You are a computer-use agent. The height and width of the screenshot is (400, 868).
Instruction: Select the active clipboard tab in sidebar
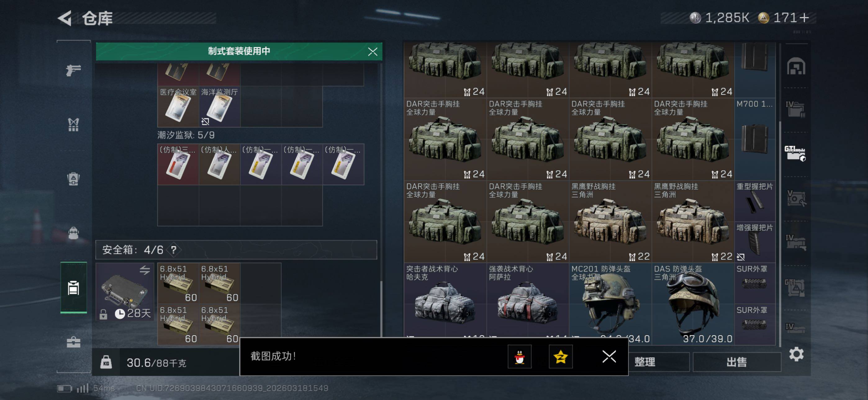[74, 288]
